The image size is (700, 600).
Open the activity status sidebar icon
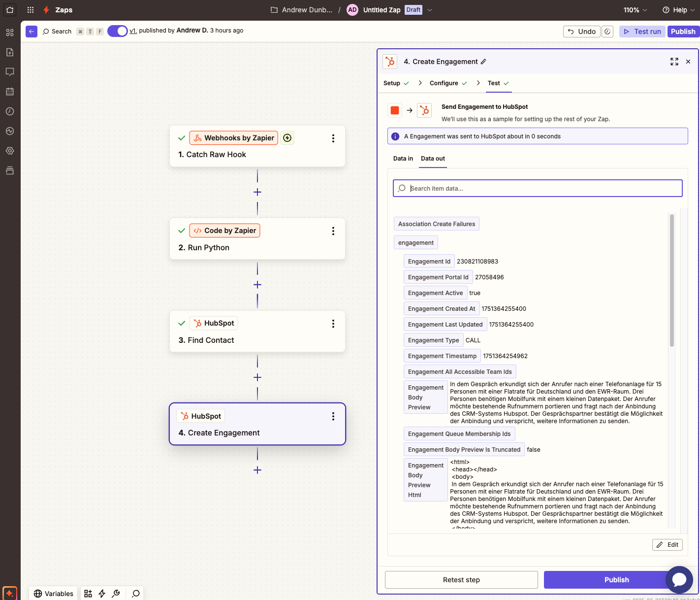10,131
